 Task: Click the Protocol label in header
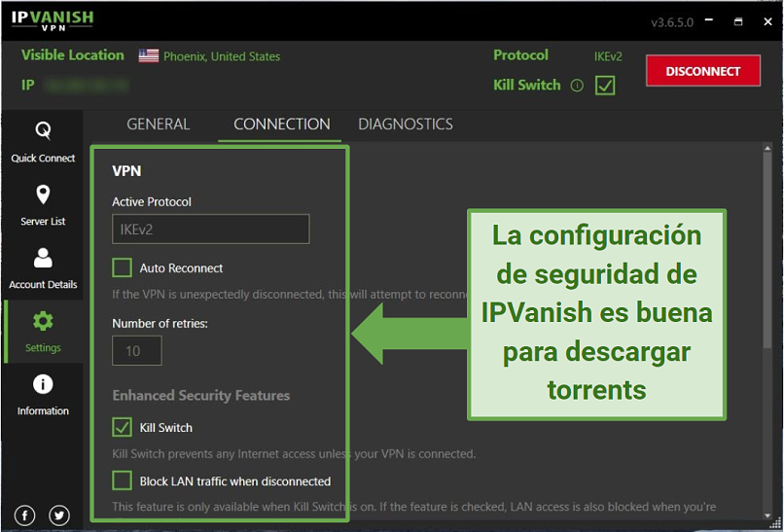pyautogui.click(x=520, y=55)
